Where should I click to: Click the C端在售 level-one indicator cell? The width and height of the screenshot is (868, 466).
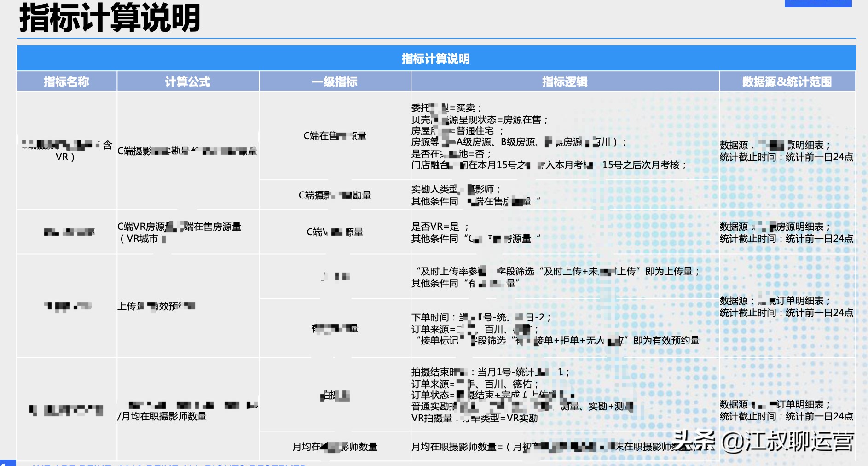coord(335,136)
